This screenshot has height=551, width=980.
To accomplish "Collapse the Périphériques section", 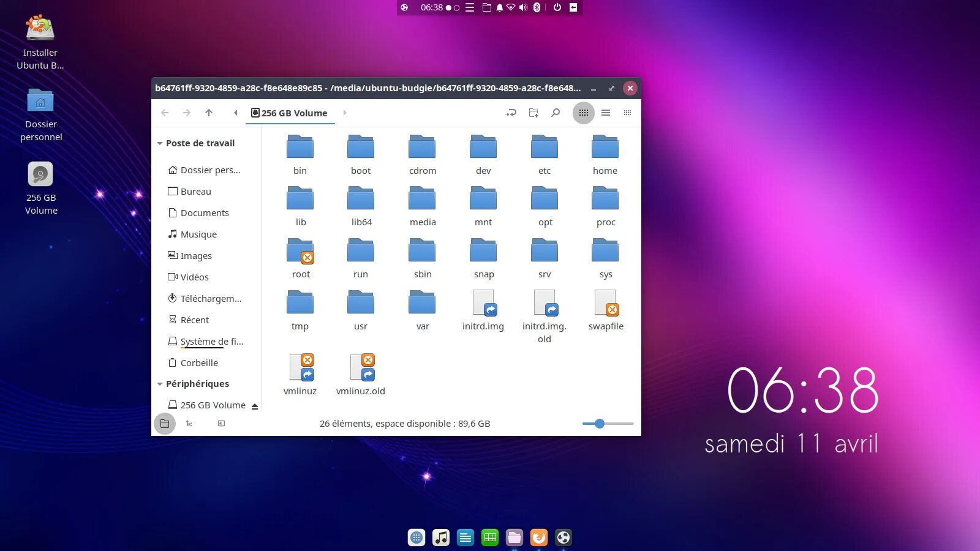I will click(160, 384).
